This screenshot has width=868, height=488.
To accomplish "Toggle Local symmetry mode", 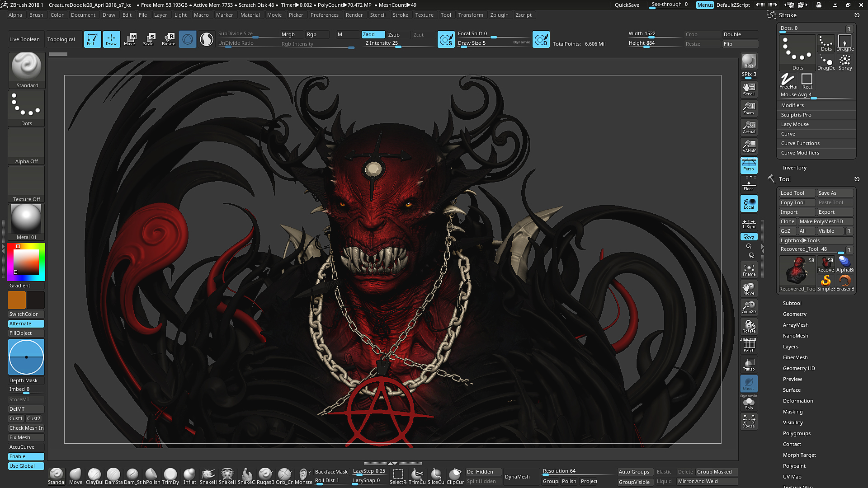I will 749,203.
